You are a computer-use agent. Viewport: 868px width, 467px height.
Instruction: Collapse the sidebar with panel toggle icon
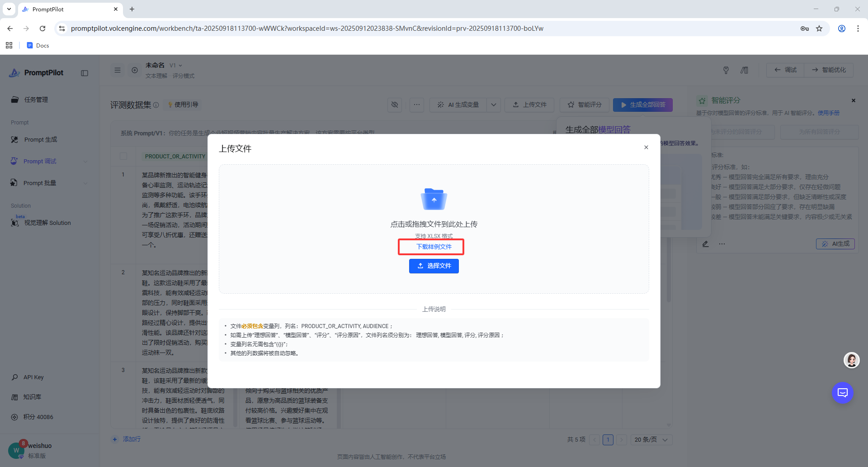pos(85,73)
